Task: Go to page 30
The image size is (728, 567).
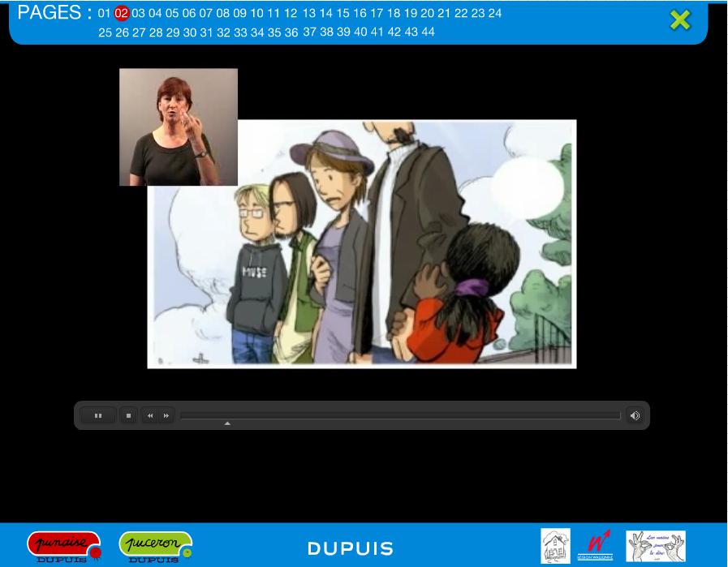Action: [x=189, y=32]
